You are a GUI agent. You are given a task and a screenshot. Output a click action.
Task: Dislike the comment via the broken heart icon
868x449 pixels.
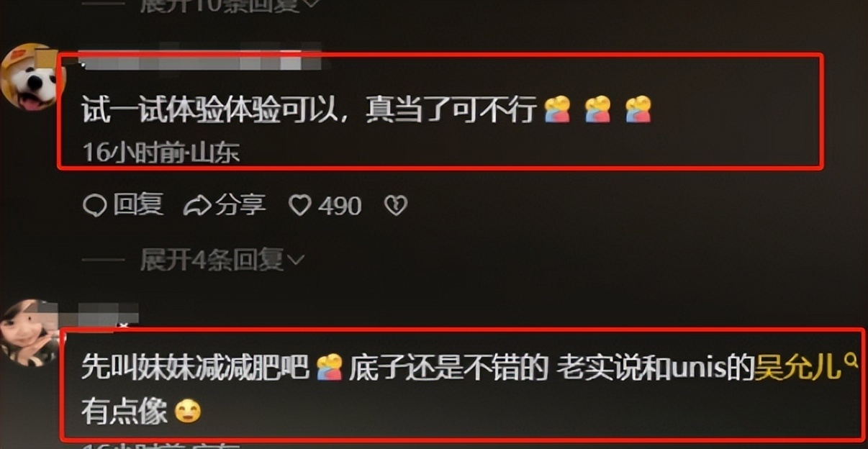click(x=396, y=207)
